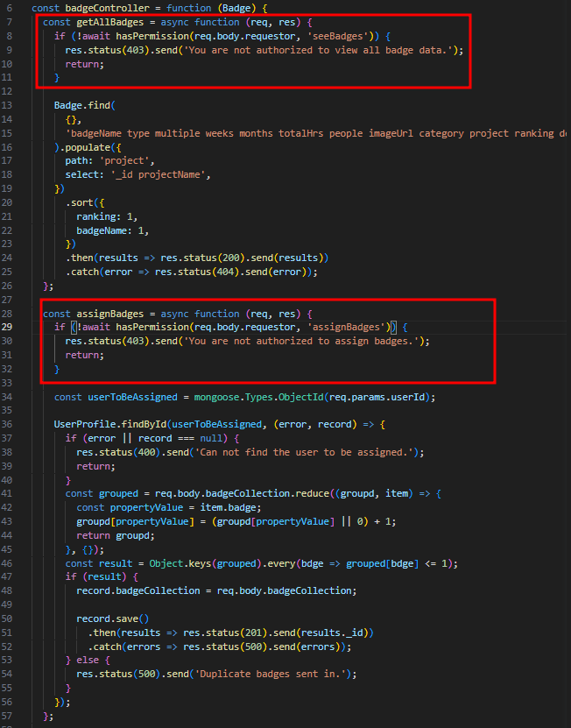Click line number 6 in the gutter

click(x=10, y=8)
